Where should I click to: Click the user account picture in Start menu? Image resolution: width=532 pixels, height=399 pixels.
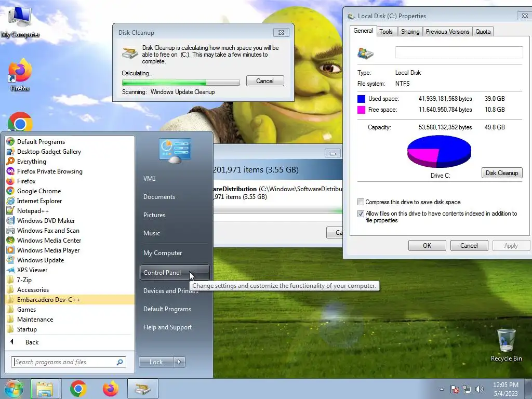click(x=175, y=151)
